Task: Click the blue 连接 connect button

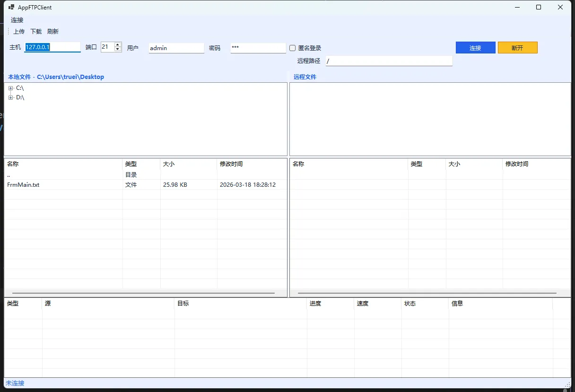Action: (475, 48)
